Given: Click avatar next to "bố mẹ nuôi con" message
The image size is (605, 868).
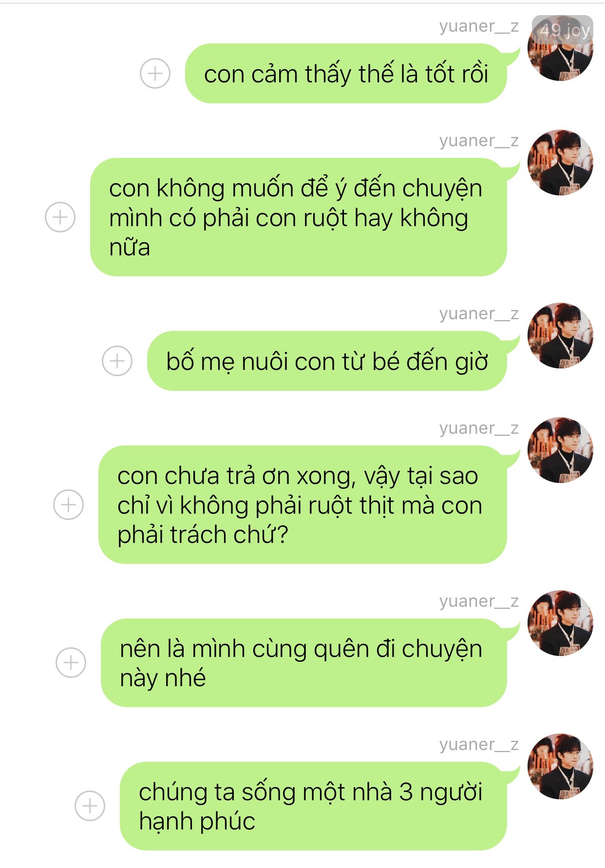Looking at the screenshot, I should (x=560, y=335).
